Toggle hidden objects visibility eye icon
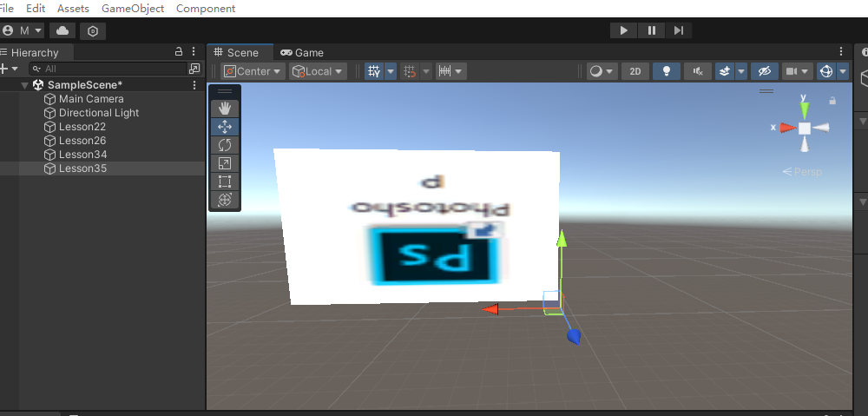This screenshot has width=868, height=416. coord(765,71)
